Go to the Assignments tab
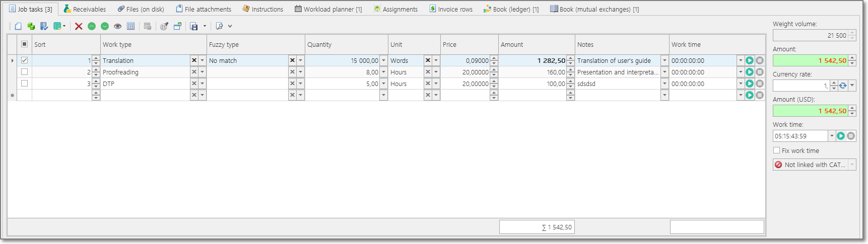This screenshot has height=244, width=868. click(x=395, y=9)
